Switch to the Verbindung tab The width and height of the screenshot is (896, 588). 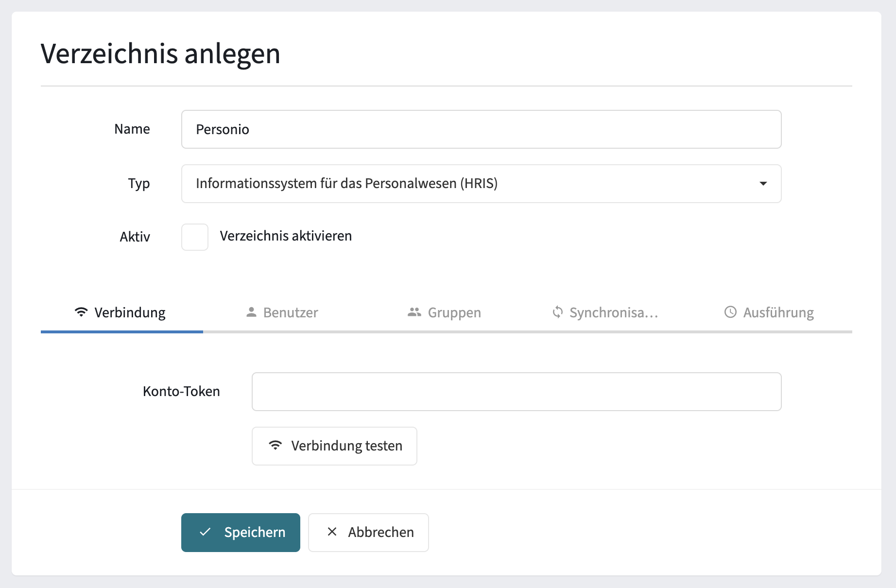click(121, 312)
